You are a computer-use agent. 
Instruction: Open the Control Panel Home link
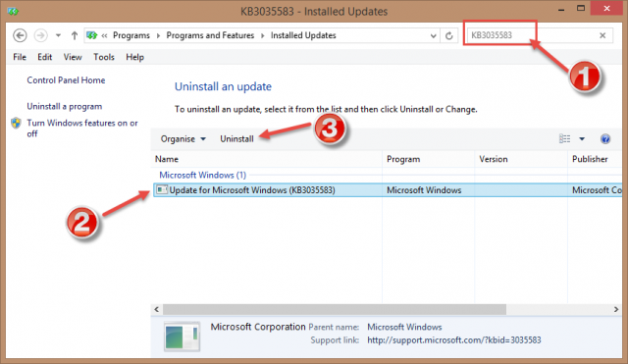(66, 80)
